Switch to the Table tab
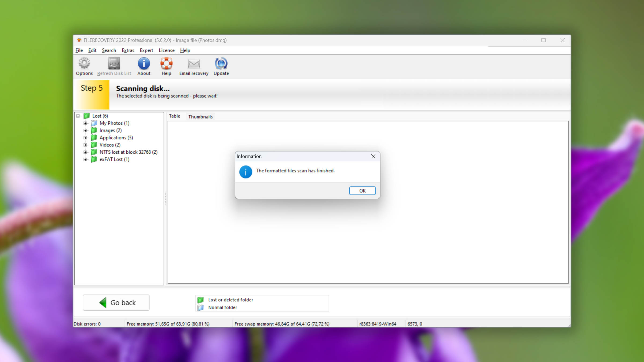The image size is (644, 362). 175,116
